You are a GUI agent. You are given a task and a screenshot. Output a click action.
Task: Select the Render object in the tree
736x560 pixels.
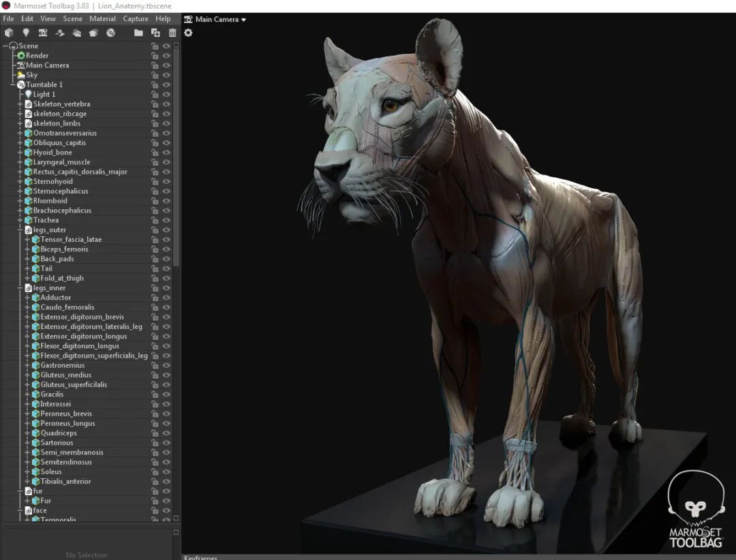[x=37, y=55]
